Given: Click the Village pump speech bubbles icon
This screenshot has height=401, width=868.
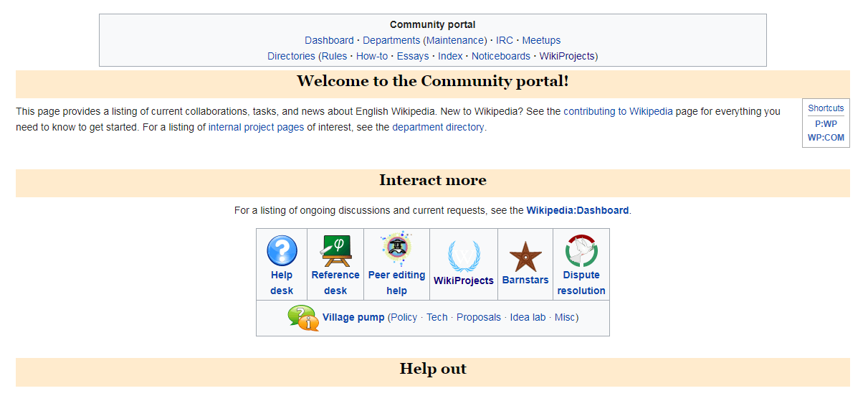Looking at the screenshot, I should click(303, 318).
